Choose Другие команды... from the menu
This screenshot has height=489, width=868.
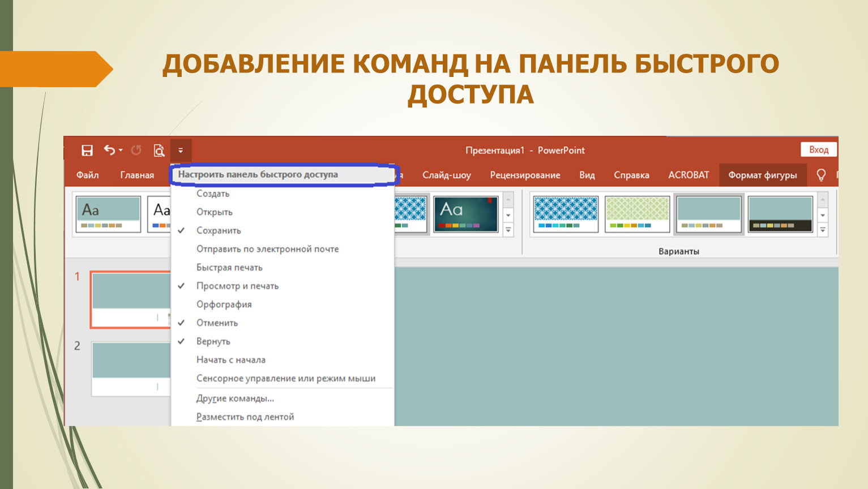point(235,398)
